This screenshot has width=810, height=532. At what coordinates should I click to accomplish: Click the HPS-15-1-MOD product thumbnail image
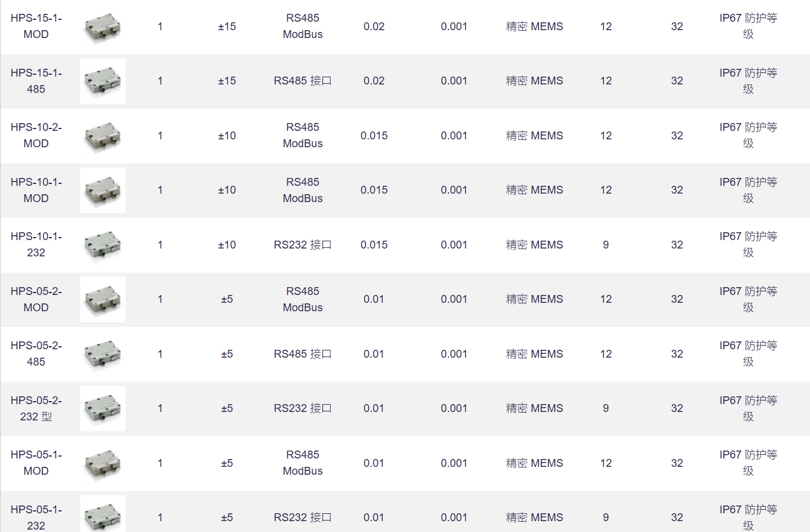(x=103, y=27)
